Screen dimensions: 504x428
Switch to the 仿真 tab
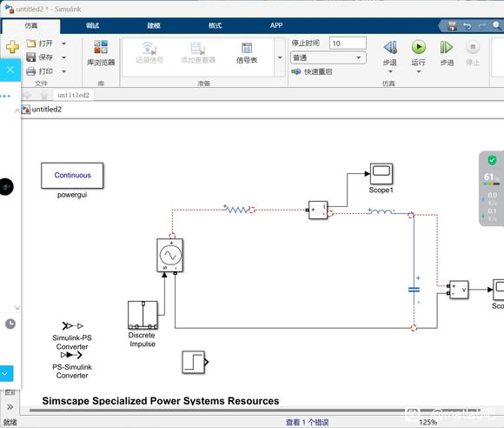(x=31, y=26)
